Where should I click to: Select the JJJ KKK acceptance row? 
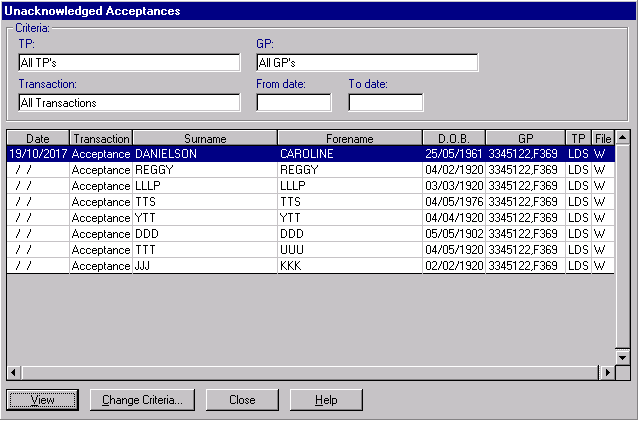[x=205, y=266]
